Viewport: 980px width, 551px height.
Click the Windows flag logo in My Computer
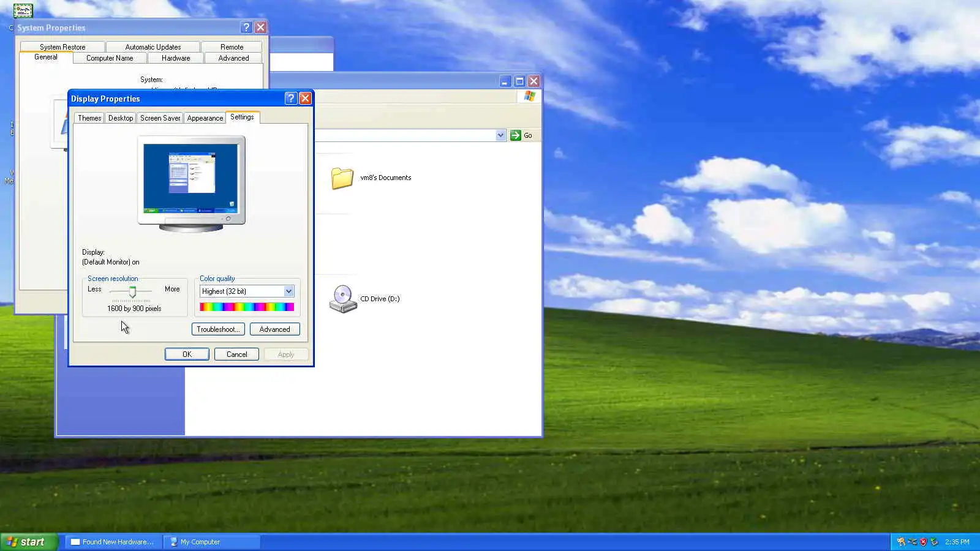coord(530,96)
